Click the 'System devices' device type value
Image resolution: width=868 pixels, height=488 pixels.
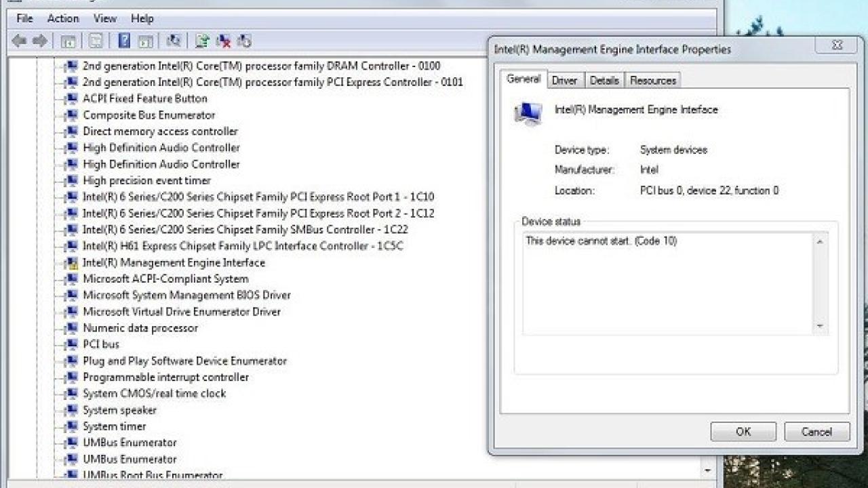(673, 150)
